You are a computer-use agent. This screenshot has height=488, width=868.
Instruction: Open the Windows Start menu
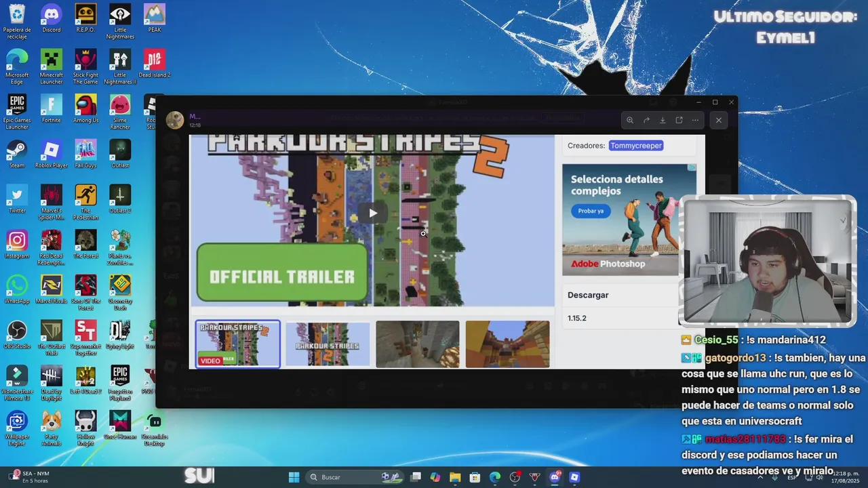pyautogui.click(x=294, y=477)
